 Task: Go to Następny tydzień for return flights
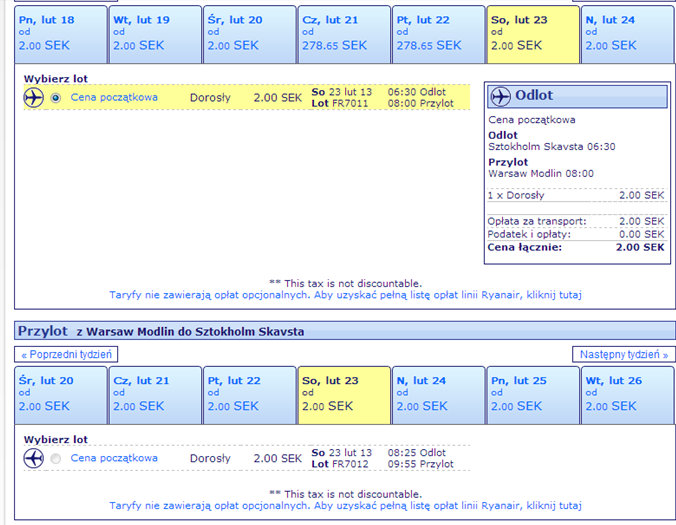click(x=624, y=354)
